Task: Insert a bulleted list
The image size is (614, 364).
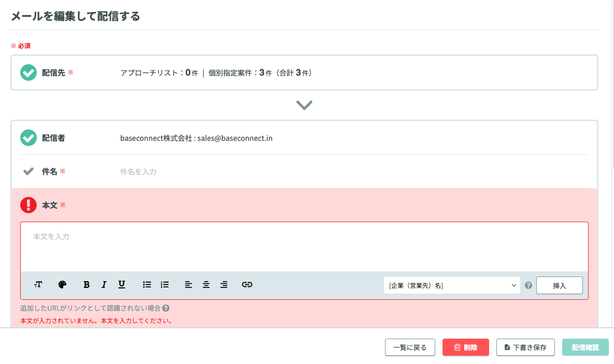Action: coord(147,285)
